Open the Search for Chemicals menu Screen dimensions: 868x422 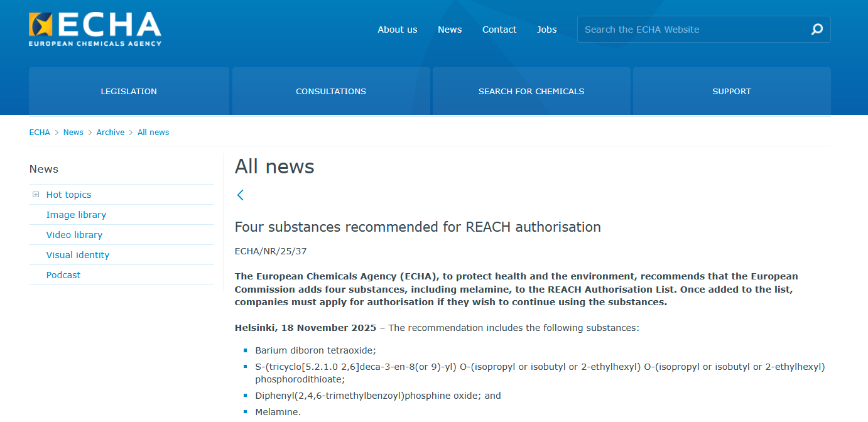pos(531,92)
